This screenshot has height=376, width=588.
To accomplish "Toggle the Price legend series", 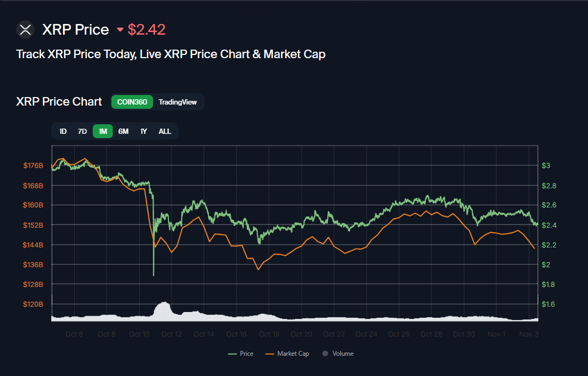I will pos(240,354).
